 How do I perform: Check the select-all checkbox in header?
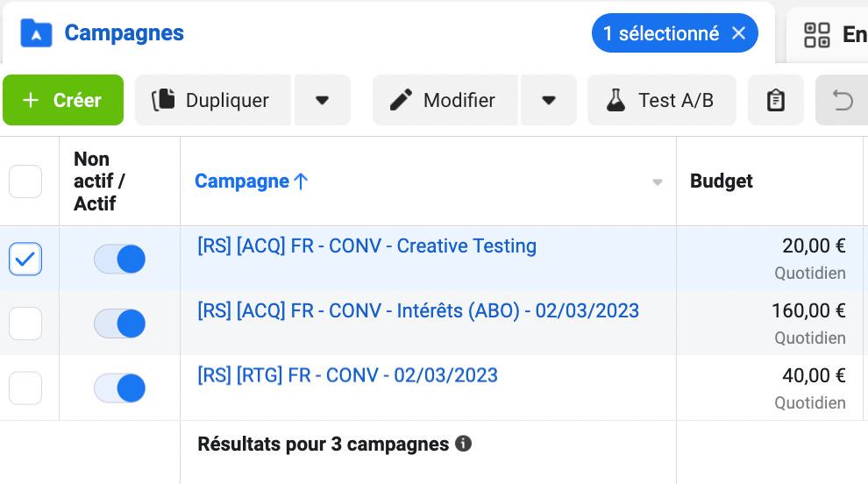25,181
